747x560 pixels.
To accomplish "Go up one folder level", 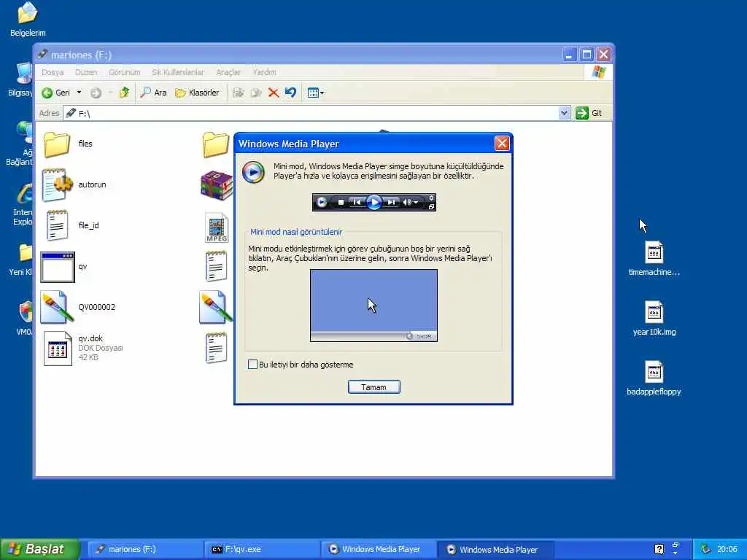I will click(x=124, y=93).
